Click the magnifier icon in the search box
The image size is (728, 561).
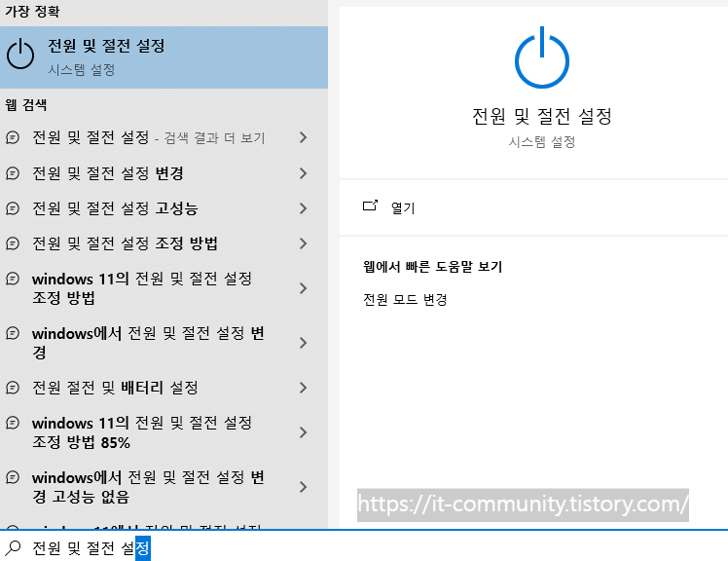pos(13,548)
